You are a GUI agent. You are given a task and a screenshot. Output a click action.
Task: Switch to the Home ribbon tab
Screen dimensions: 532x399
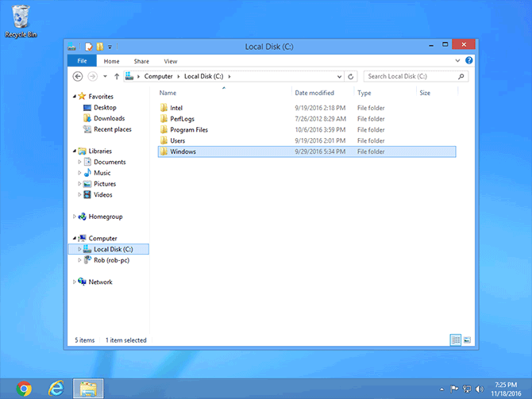tap(112, 61)
